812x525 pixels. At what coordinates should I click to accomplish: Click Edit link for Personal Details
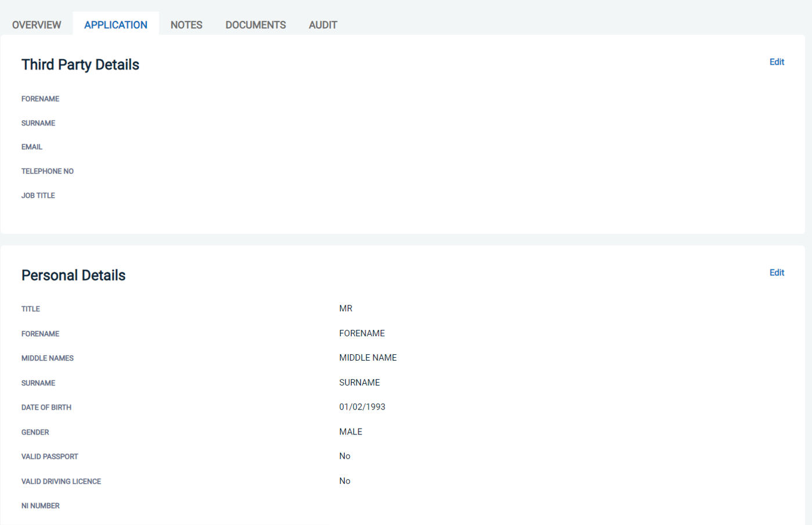777,273
